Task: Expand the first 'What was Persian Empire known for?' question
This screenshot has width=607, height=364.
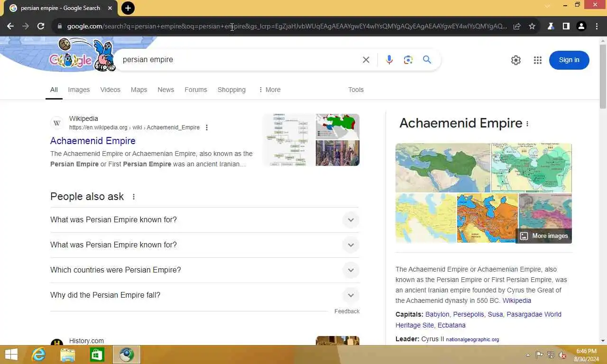Action: point(204,220)
